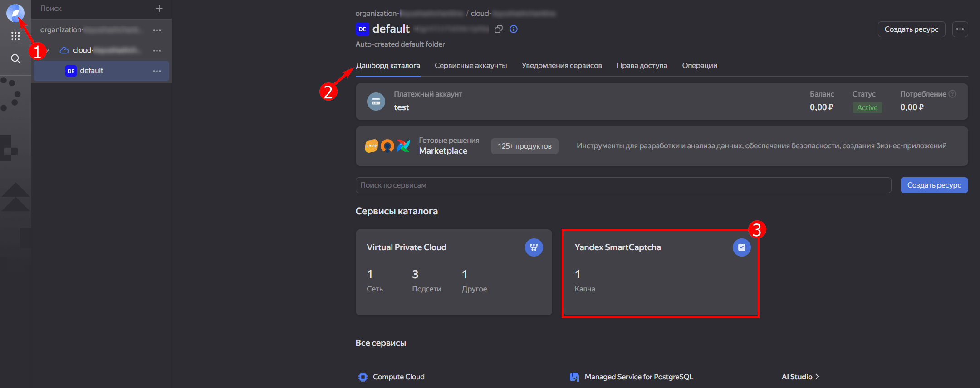Open the Капча count in SmartCaptcha card
Screen dimensions: 980x388
pos(585,281)
